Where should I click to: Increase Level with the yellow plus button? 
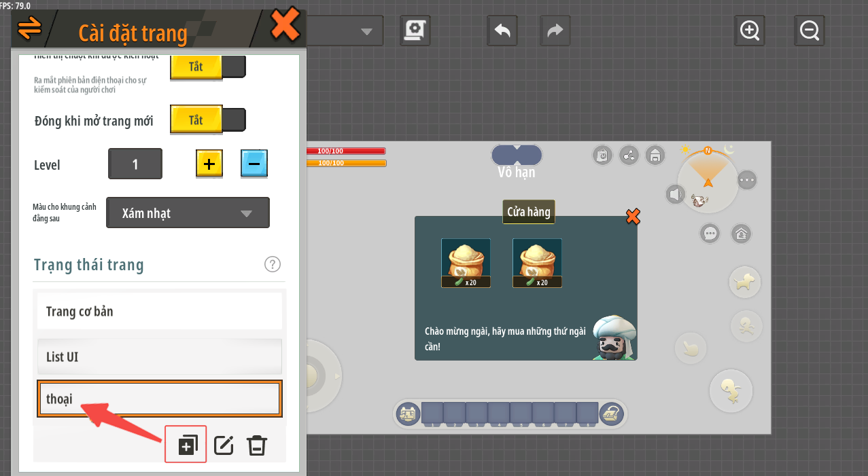click(209, 164)
